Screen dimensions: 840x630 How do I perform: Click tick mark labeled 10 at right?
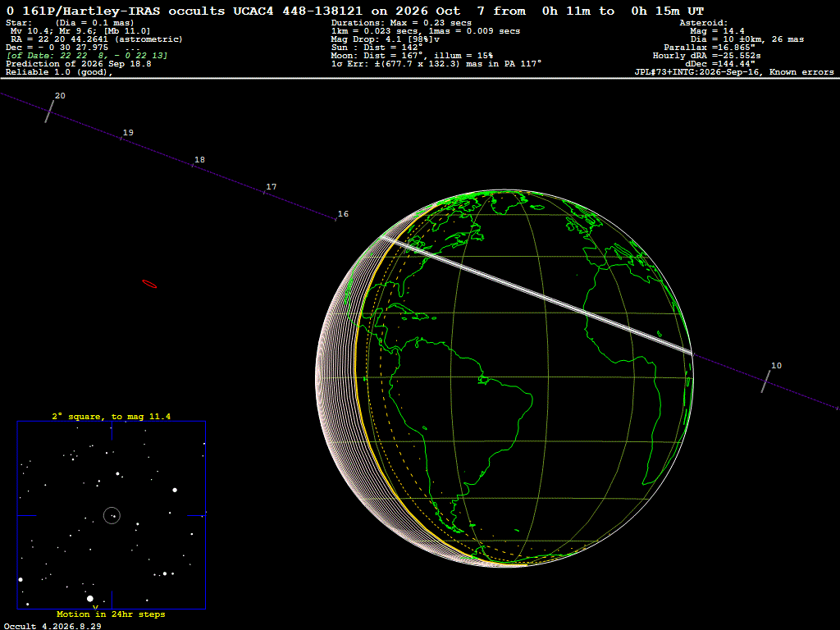pyautogui.click(x=766, y=381)
